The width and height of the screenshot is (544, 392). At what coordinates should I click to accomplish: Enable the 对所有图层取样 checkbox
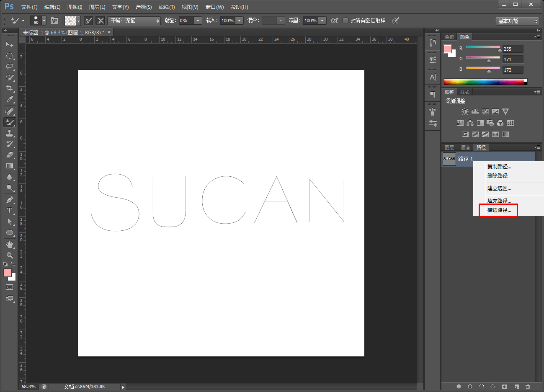(345, 21)
